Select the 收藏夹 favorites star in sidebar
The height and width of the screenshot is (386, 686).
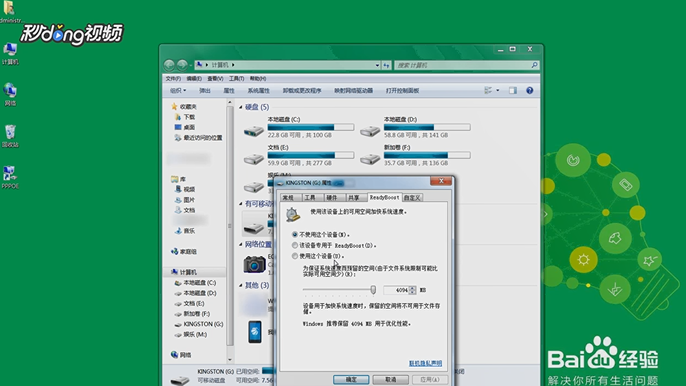coord(174,106)
